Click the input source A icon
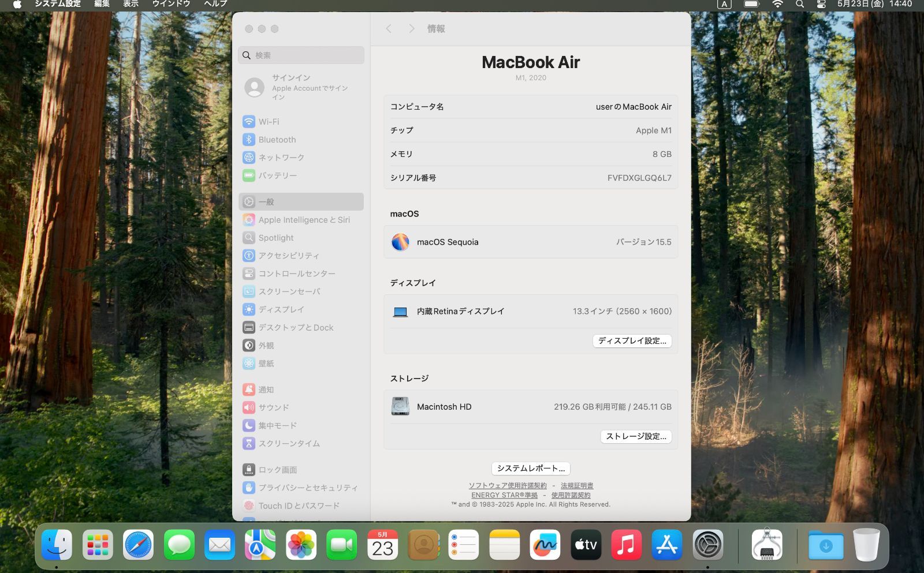 pos(724,4)
